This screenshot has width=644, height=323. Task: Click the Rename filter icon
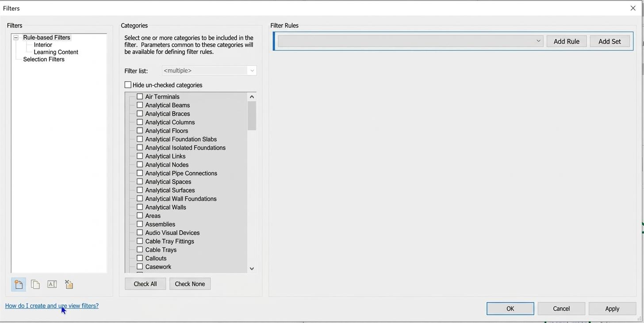(52, 284)
